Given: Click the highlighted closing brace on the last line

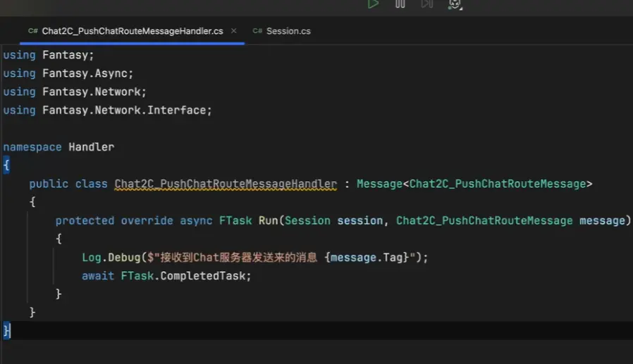Looking at the screenshot, I should (6, 331).
